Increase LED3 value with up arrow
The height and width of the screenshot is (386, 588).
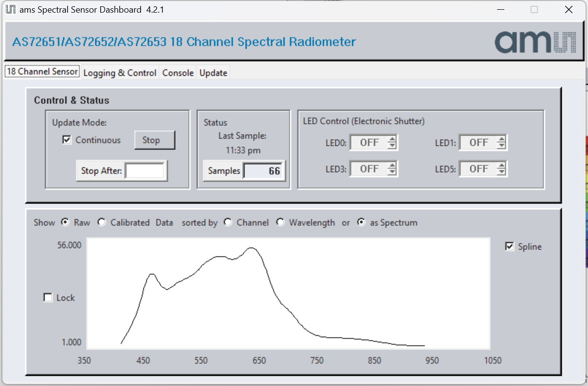(392, 165)
